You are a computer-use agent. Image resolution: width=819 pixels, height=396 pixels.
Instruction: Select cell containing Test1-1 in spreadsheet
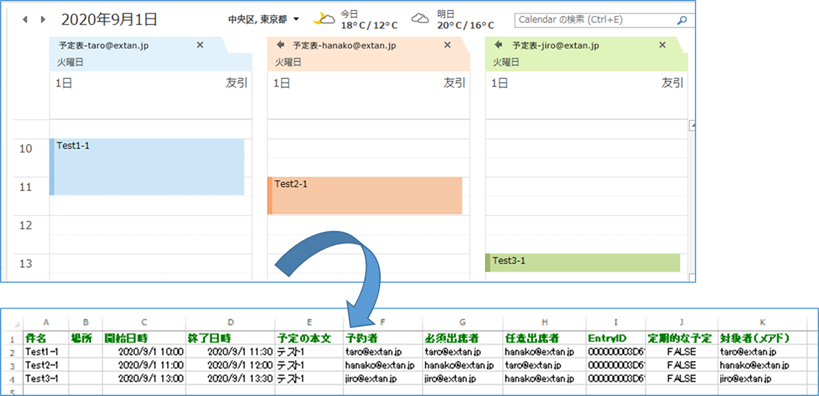(x=45, y=352)
